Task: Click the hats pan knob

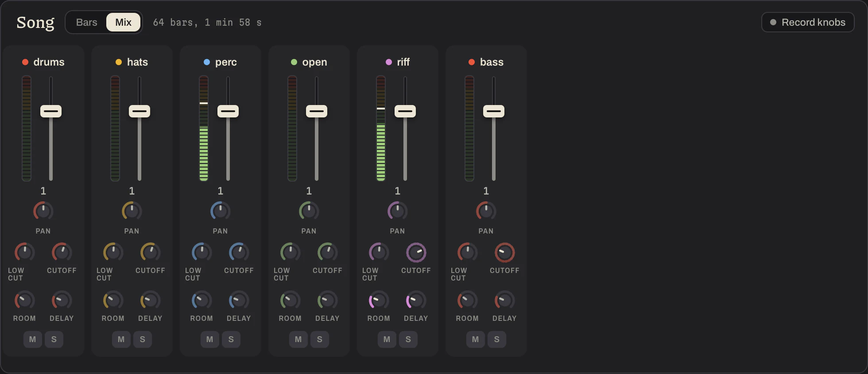Action: 132,211
